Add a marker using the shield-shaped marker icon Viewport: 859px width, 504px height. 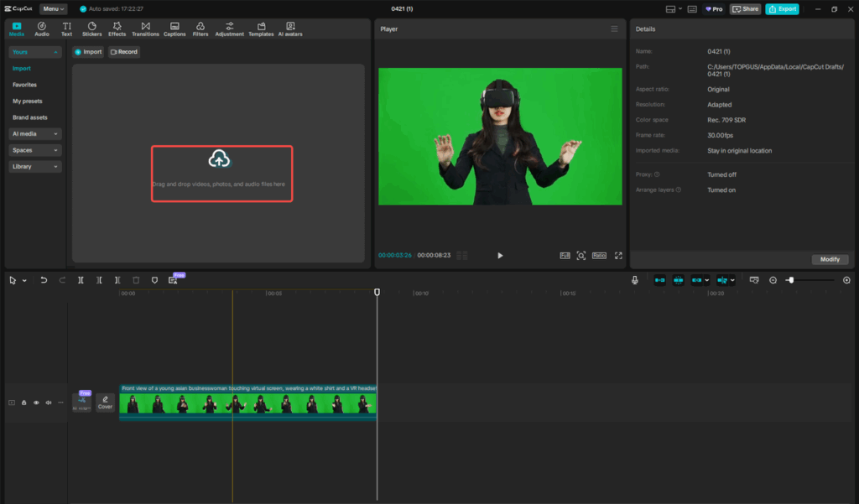[x=154, y=280]
